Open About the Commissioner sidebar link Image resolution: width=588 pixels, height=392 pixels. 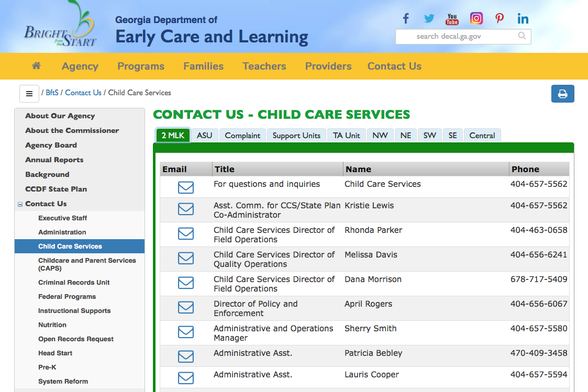[72, 130]
